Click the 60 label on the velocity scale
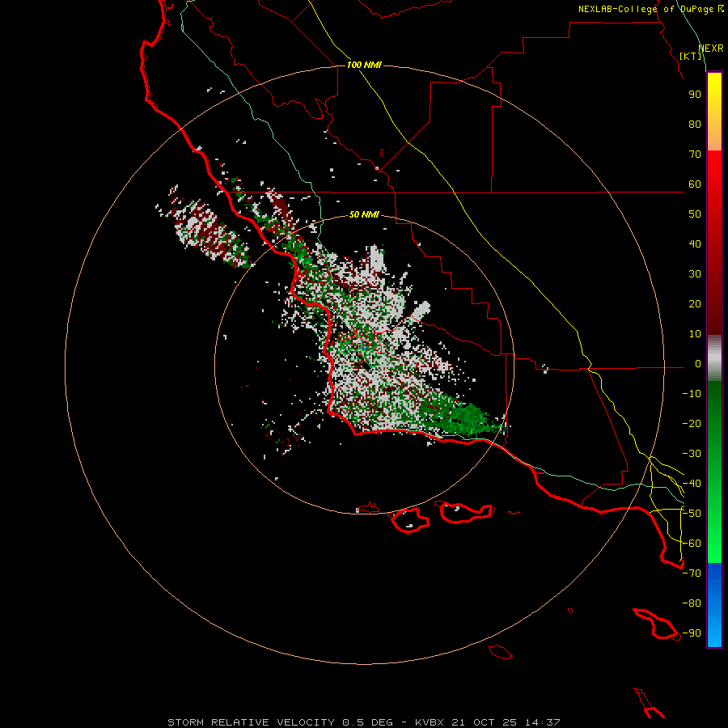 tap(695, 184)
